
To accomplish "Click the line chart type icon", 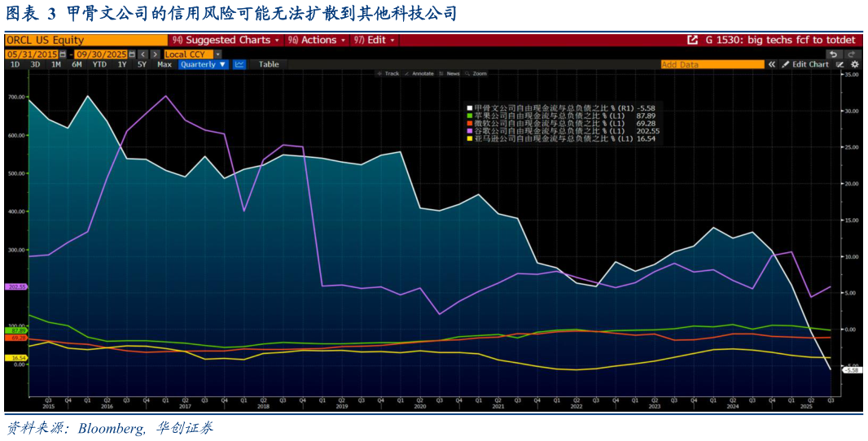I will pos(239,64).
